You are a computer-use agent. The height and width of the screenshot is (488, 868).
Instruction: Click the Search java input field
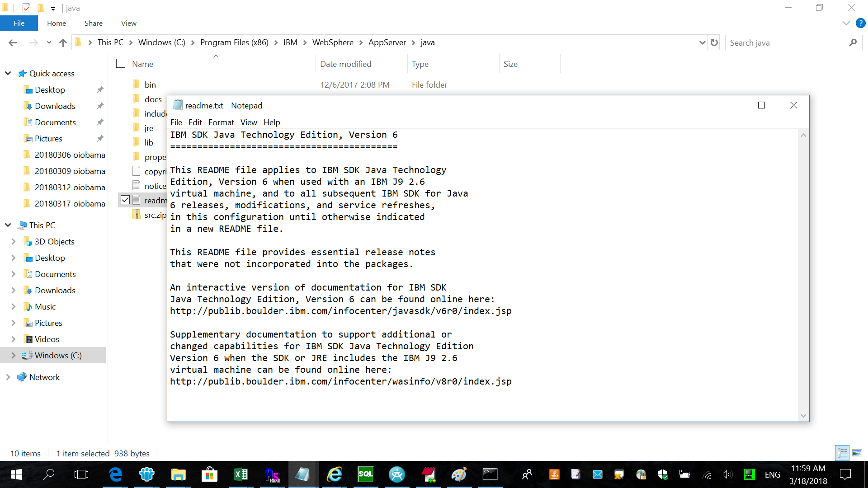point(787,42)
